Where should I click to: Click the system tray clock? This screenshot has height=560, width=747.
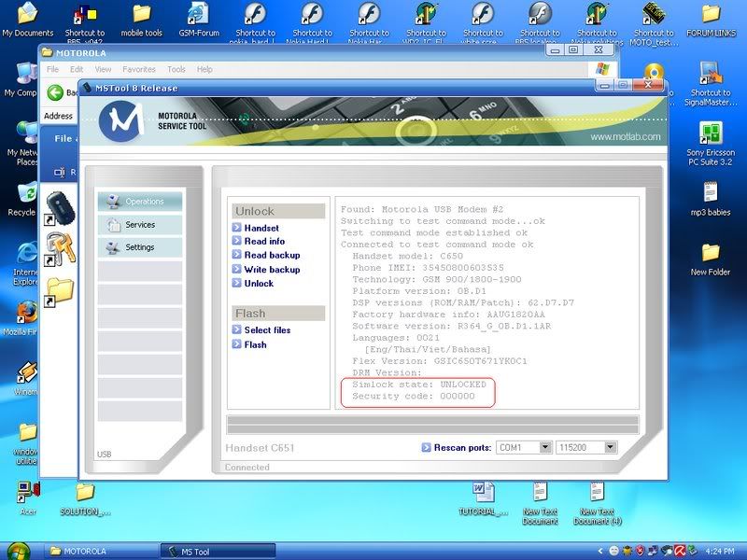click(720, 551)
